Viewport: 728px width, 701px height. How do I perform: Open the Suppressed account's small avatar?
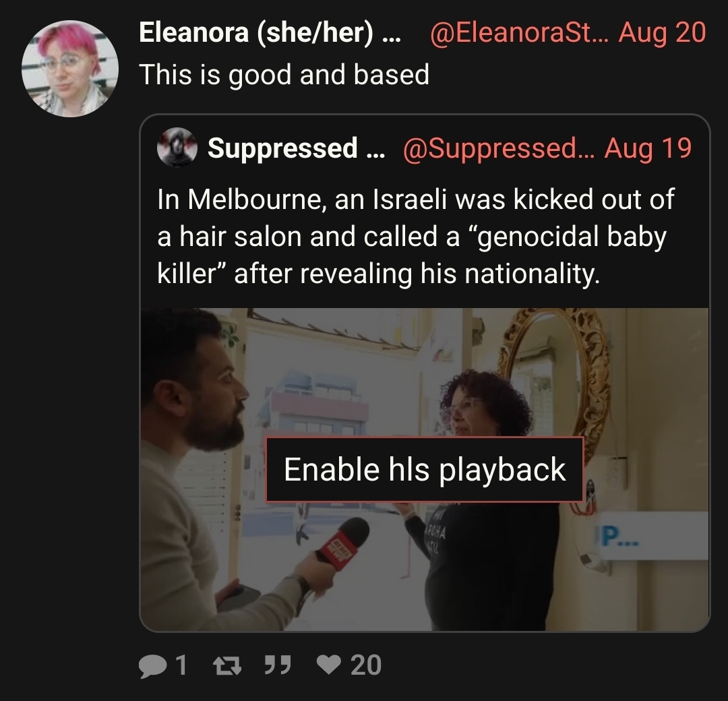pyautogui.click(x=177, y=148)
